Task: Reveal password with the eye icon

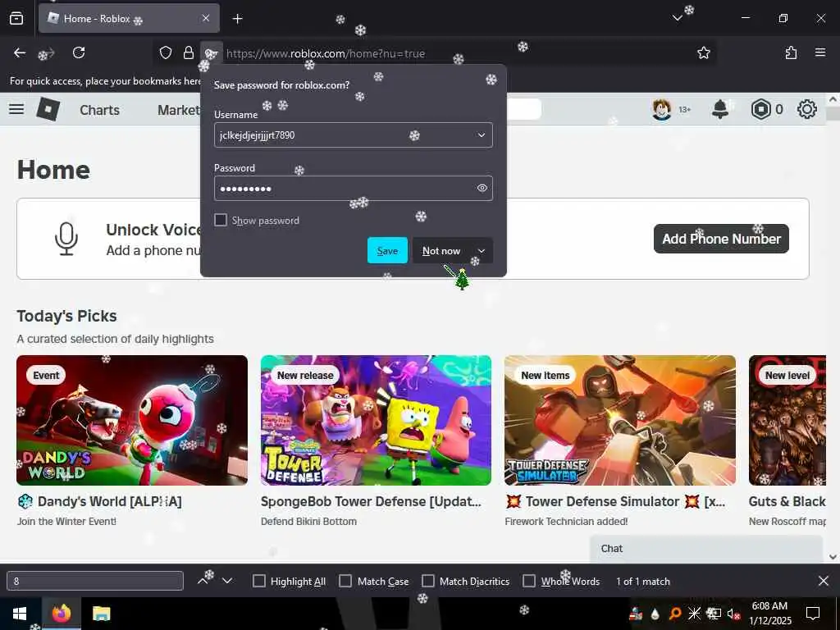Action: tap(482, 188)
